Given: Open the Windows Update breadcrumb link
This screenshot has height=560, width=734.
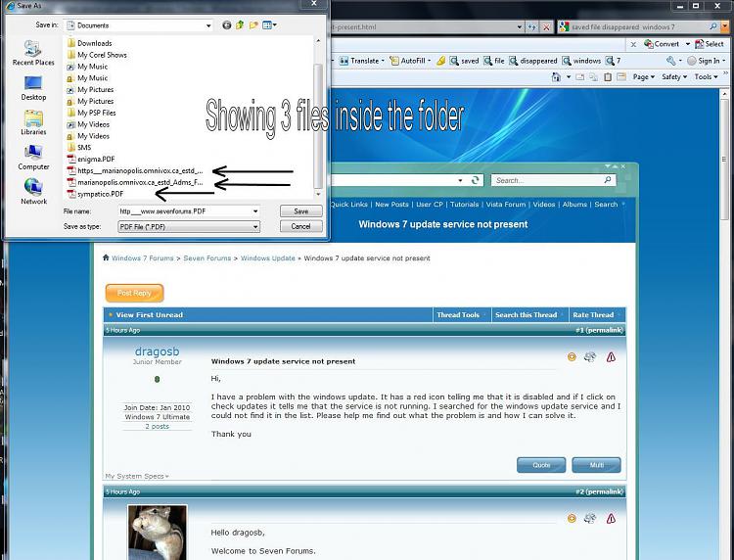Looking at the screenshot, I should tap(268, 258).
